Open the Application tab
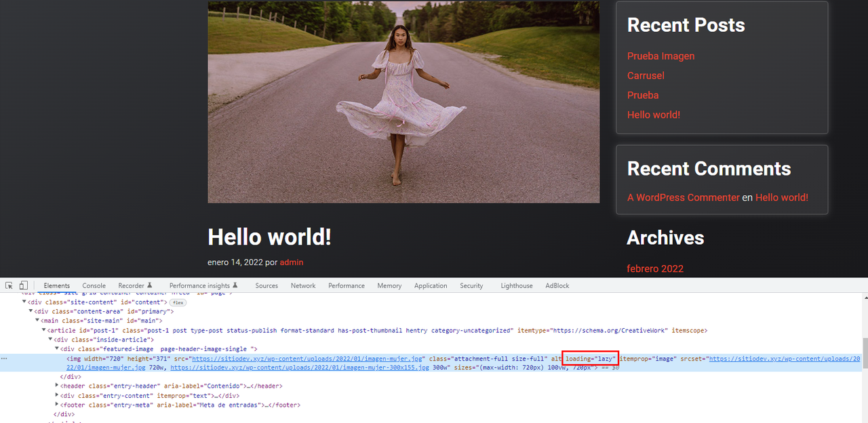The height and width of the screenshot is (423, 868). (431, 285)
